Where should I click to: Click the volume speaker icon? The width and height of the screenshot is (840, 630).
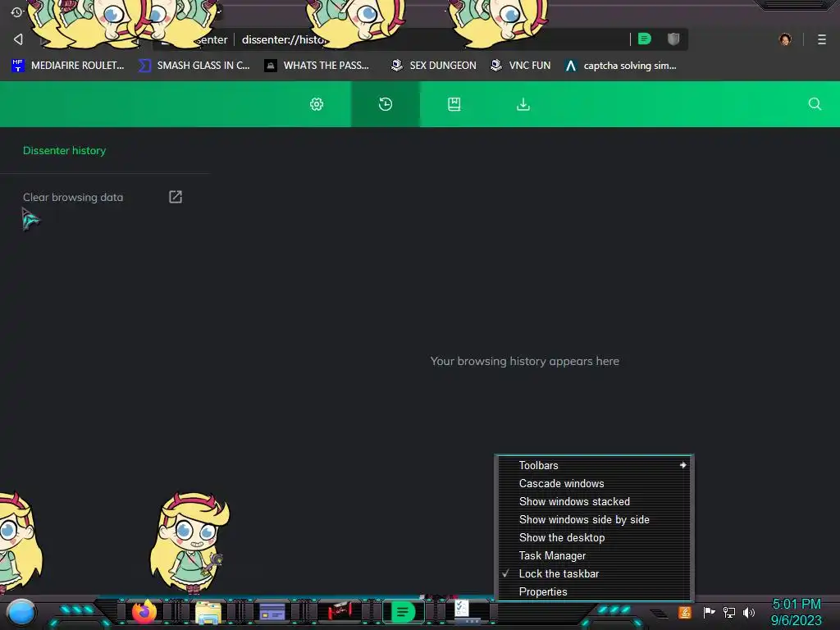coord(749,612)
